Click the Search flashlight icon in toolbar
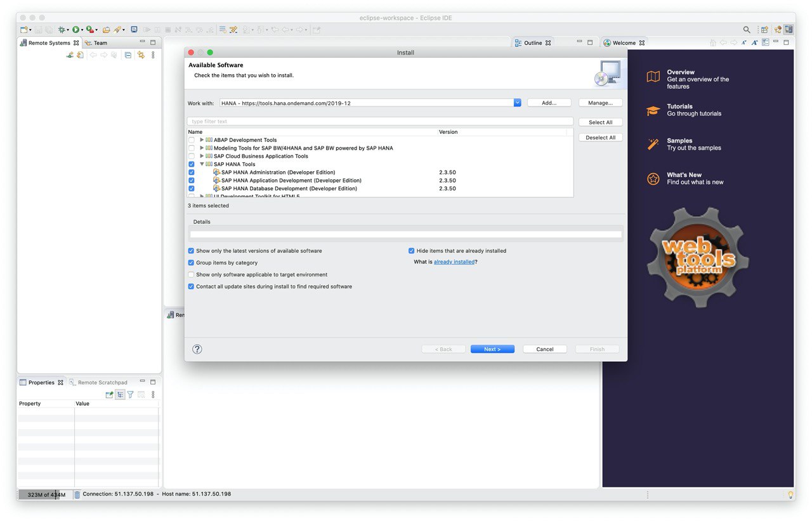Screen dimensions: 812x521 (117, 30)
